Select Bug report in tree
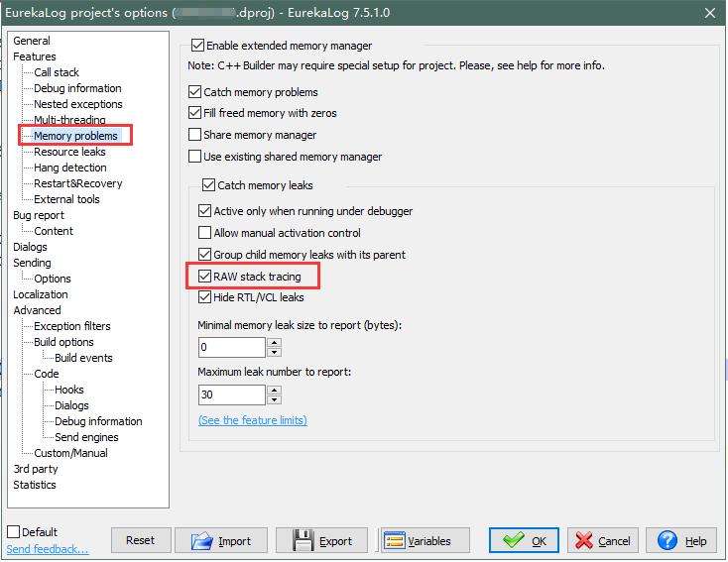The width and height of the screenshot is (728, 562). pyautogui.click(x=39, y=215)
